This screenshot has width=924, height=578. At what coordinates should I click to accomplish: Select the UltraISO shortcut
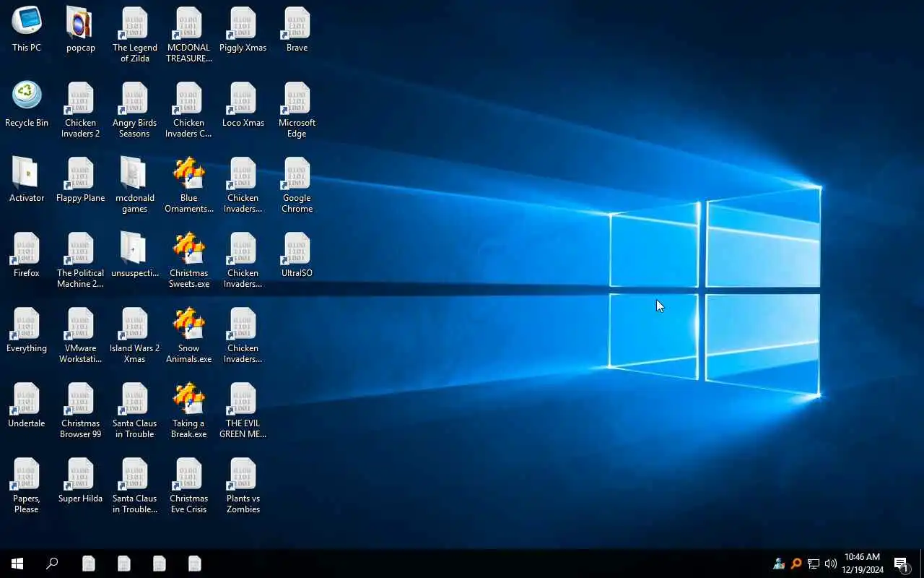(297, 254)
